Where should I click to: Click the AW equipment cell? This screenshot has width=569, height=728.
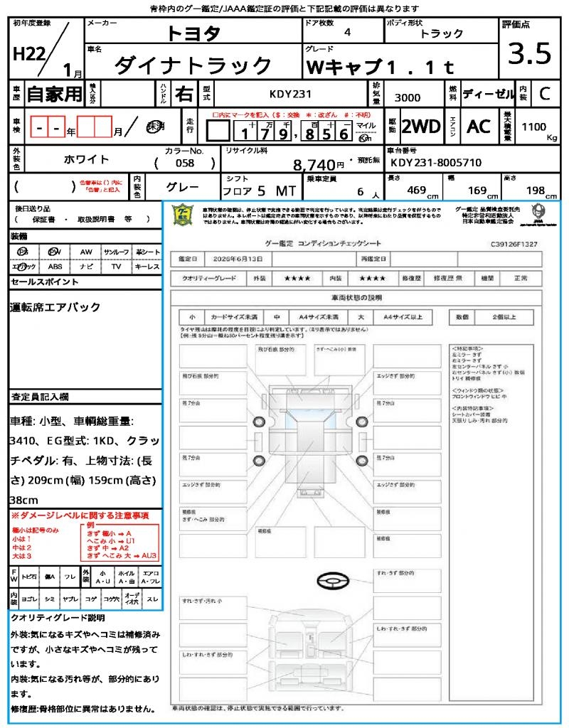[x=86, y=252]
